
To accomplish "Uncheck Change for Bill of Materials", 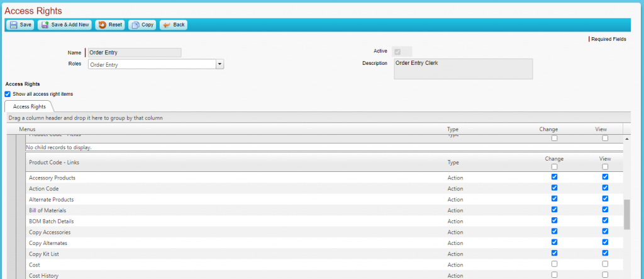I will pos(555,210).
